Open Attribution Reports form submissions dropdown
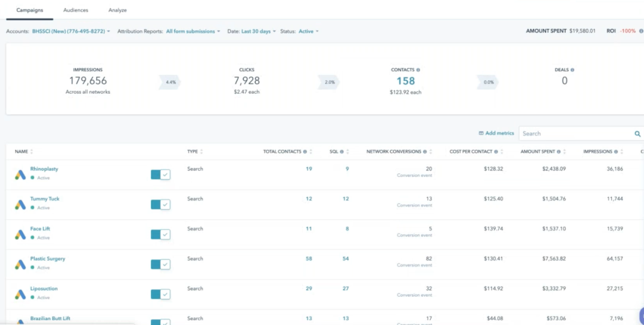This screenshot has height=325, width=644. pyautogui.click(x=192, y=31)
